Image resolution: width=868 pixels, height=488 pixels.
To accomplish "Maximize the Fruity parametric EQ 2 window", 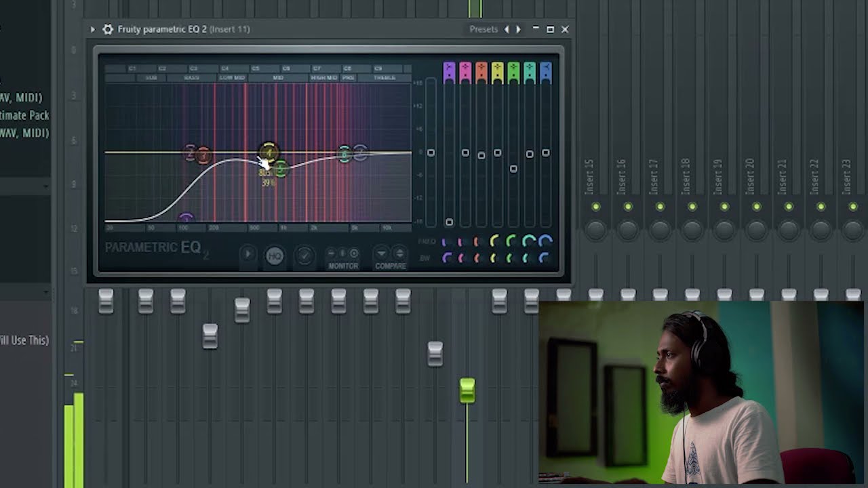I will point(550,29).
